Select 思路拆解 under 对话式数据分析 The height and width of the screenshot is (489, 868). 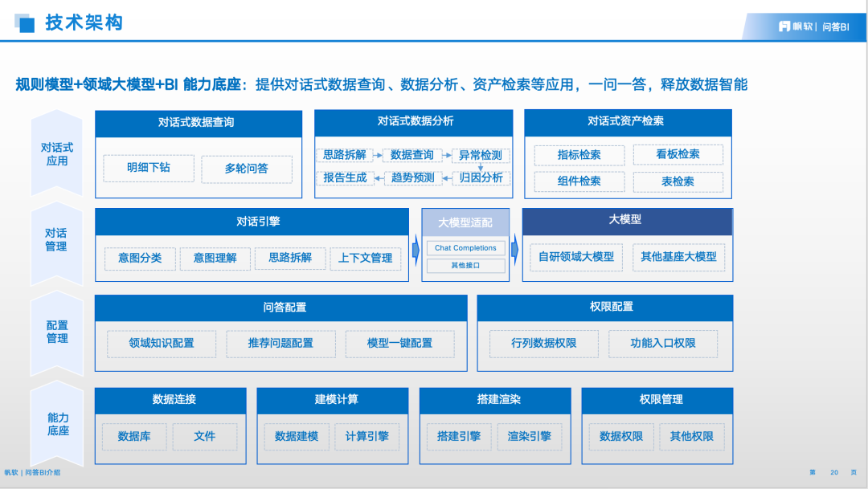(345, 155)
